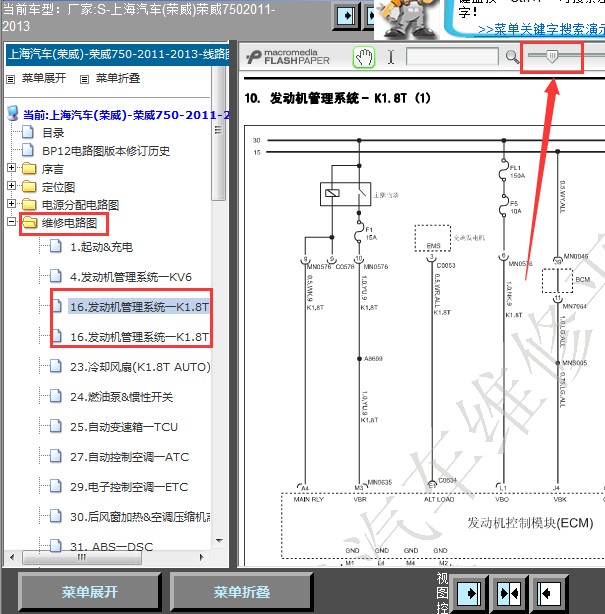Select the FlashPaper hand pan tool
This screenshot has height=614, width=605.
coord(364,58)
